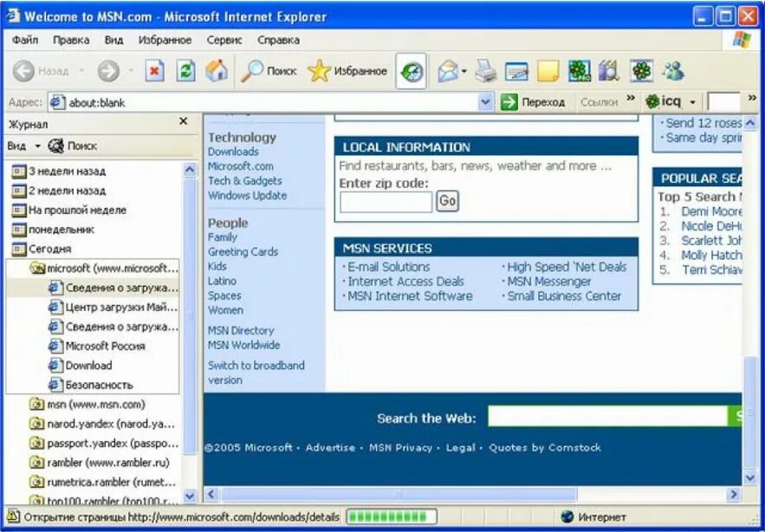This screenshot has width=765, height=532.
Task: Click the Greeting Cards link
Action: (243, 252)
